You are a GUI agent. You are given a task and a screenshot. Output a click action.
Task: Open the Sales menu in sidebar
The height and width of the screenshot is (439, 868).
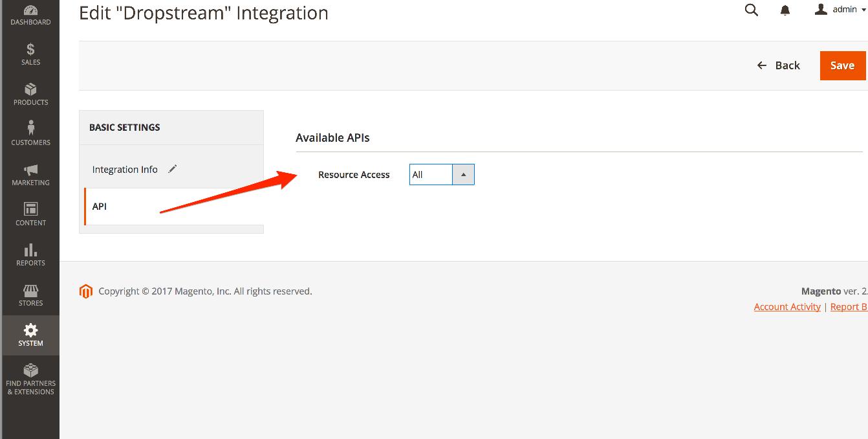30,54
